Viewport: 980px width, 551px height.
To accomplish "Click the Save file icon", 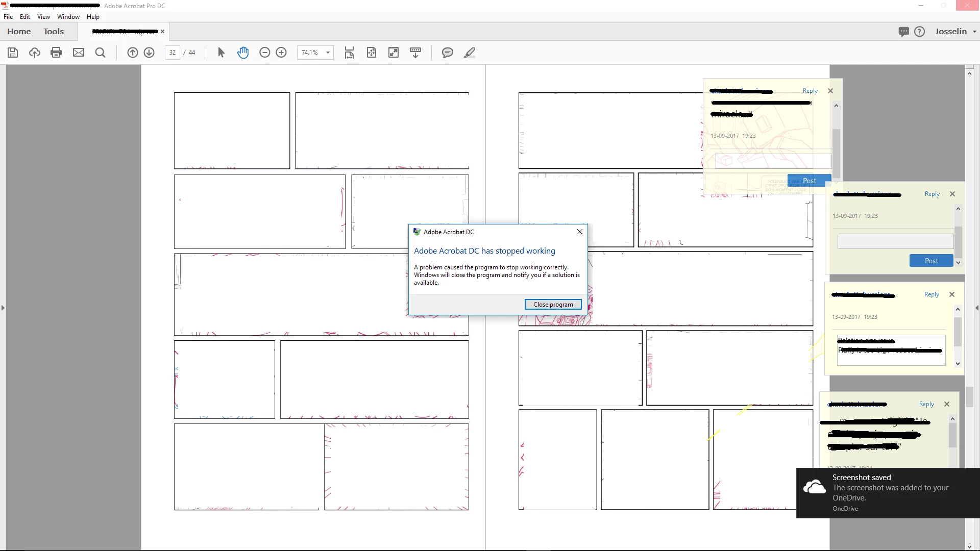I will coord(13,53).
